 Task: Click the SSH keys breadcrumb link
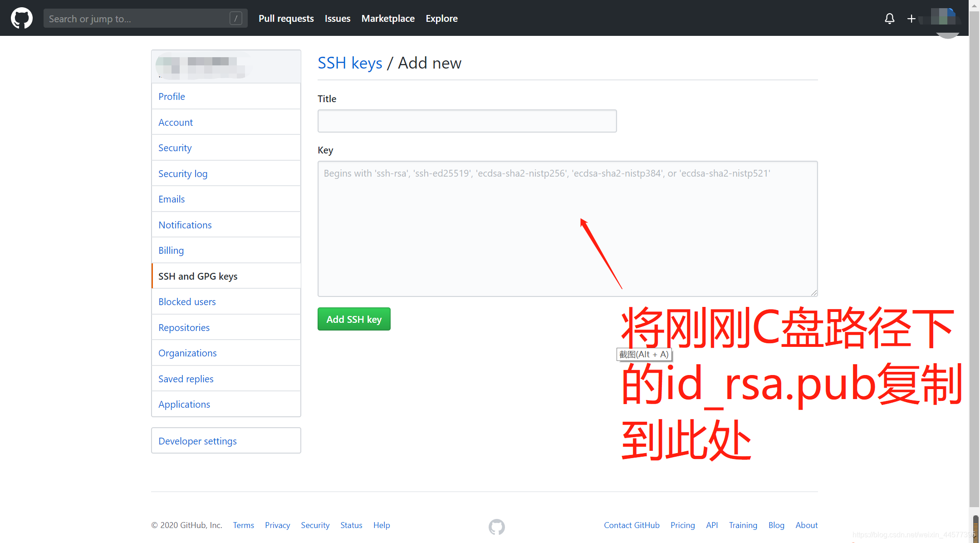pos(350,63)
